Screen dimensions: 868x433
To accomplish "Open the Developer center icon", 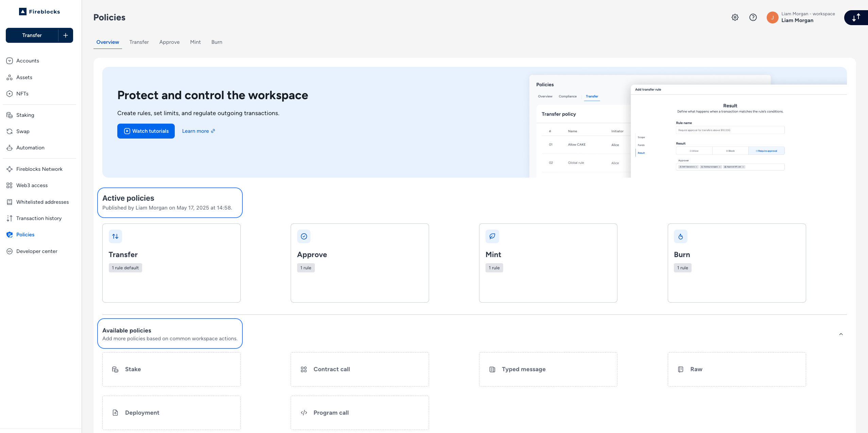I will (x=10, y=251).
